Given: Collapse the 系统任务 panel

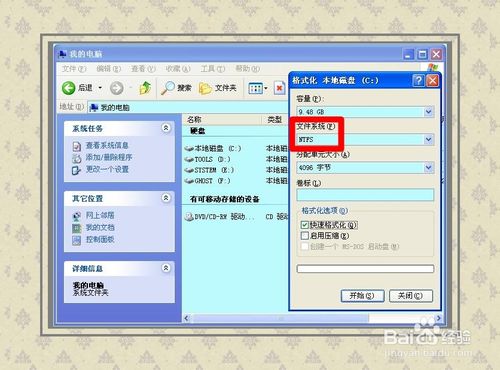Looking at the screenshot, I should pyautogui.click(x=166, y=128).
